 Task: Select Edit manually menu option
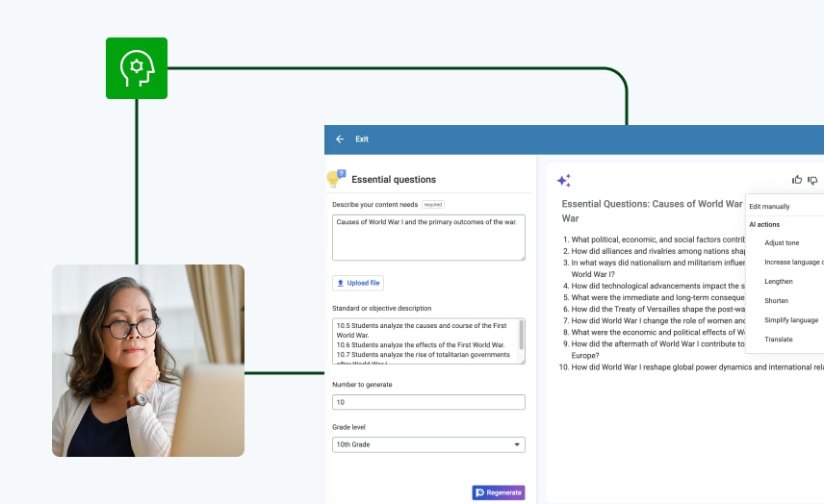769,207
